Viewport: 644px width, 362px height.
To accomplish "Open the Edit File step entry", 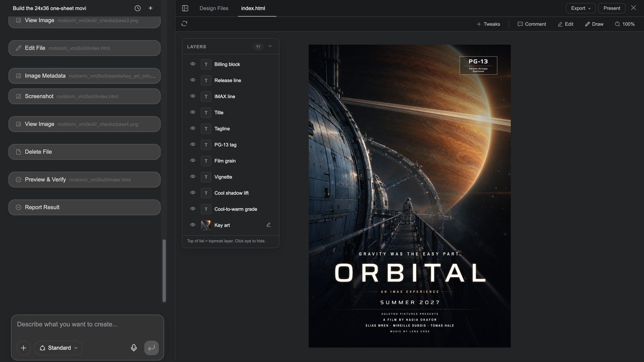I will pos(85,48).
